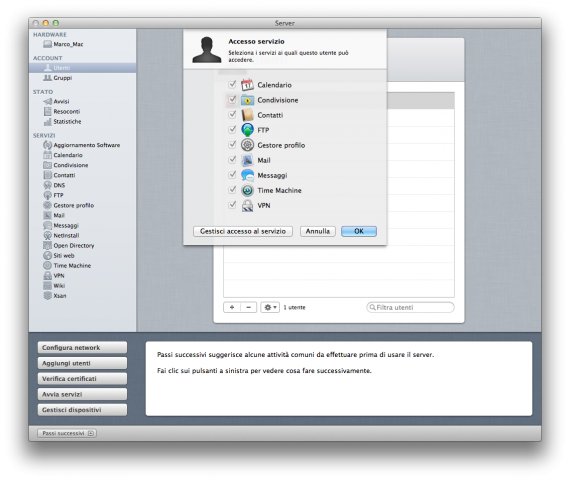Click the Time Machine icon in service list
The height and width of the screenshot is (481, 570).
tap(247, 190)
